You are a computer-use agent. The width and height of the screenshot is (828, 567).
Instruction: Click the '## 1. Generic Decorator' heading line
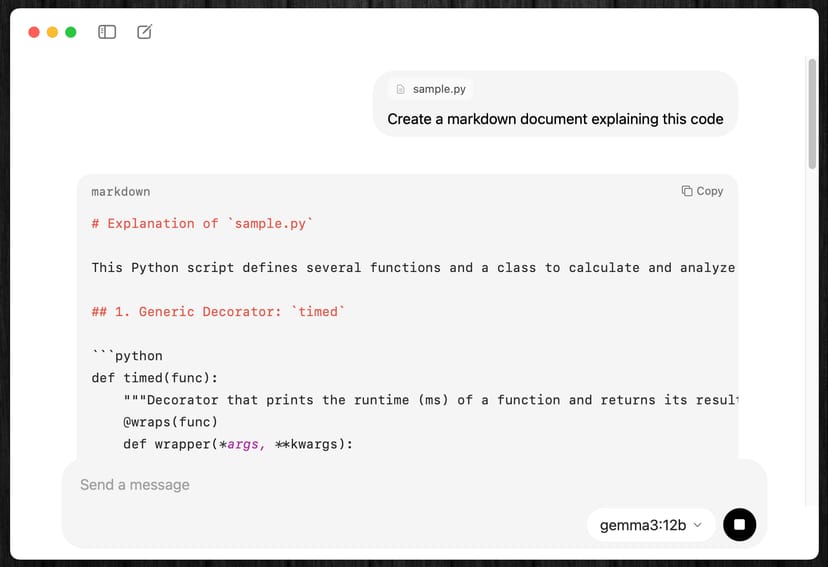tap(218, 312)
